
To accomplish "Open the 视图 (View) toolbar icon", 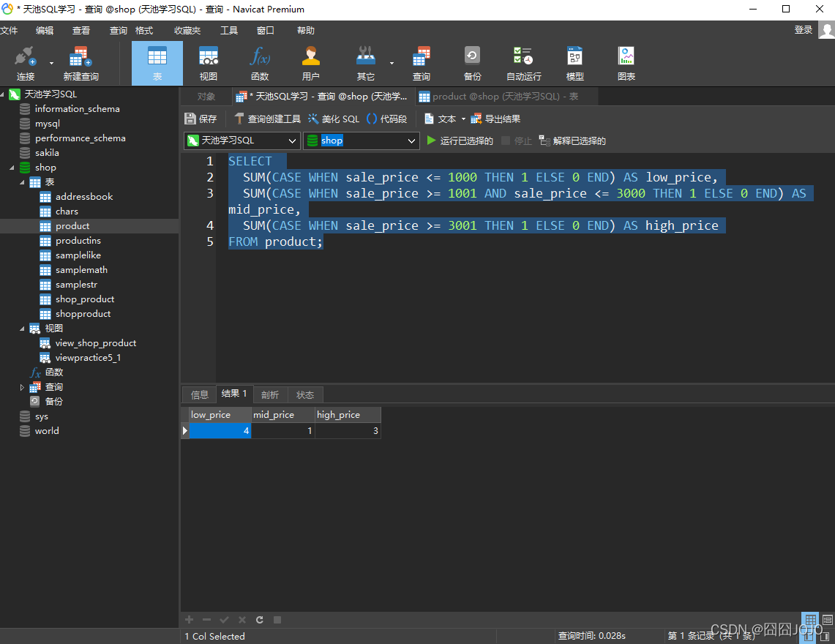I will click(209, 64).
